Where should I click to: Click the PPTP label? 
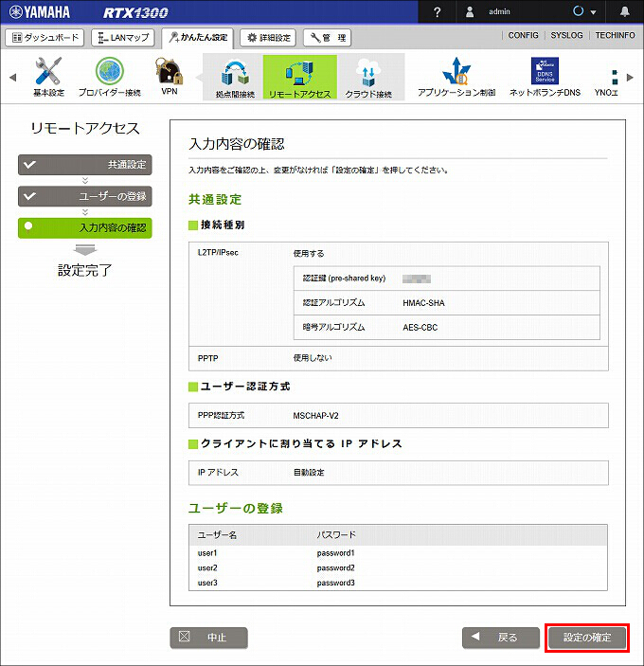[x=207, y=358]
